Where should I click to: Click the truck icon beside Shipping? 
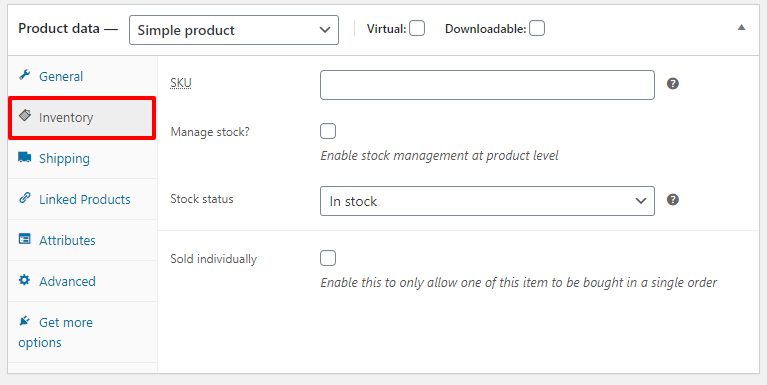click(24, 157)
